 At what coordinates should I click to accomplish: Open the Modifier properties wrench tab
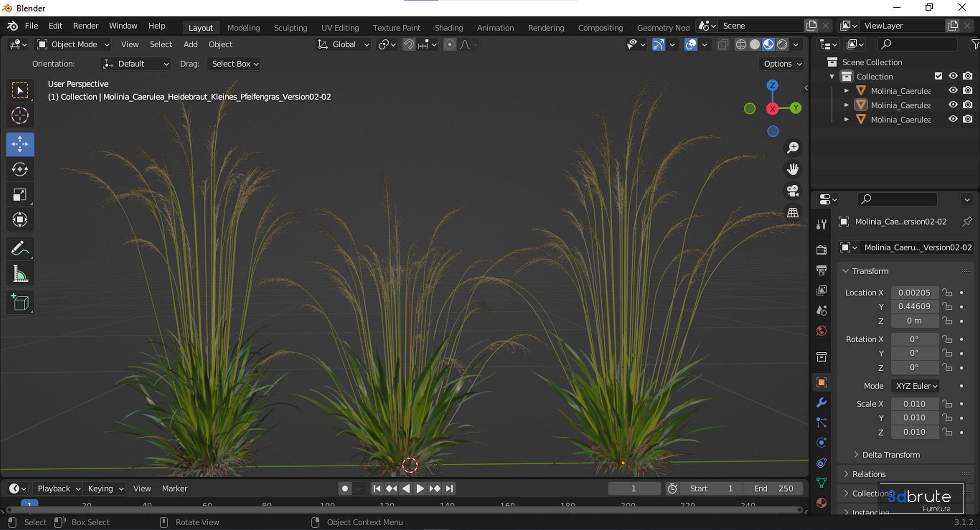point(821,402)
